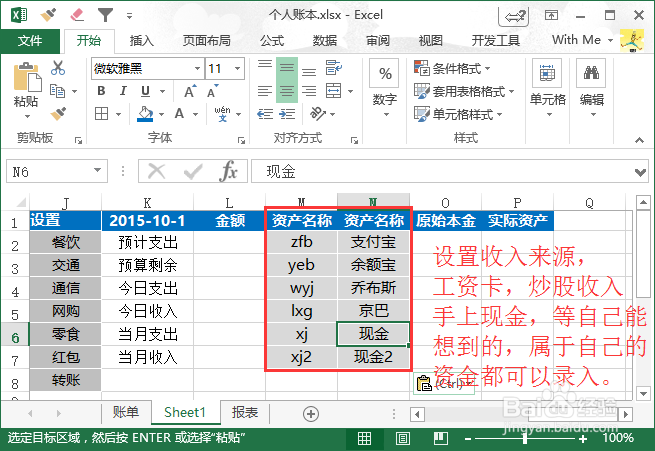Open the Name Box dropdown arrow
The image size is (655, 451).
(x=97, y=170)
